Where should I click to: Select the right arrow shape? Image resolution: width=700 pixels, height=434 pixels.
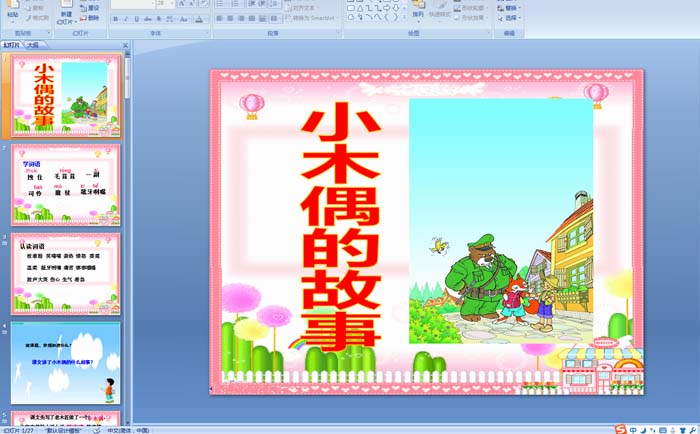pyautogui.click(x=387, y=8)
